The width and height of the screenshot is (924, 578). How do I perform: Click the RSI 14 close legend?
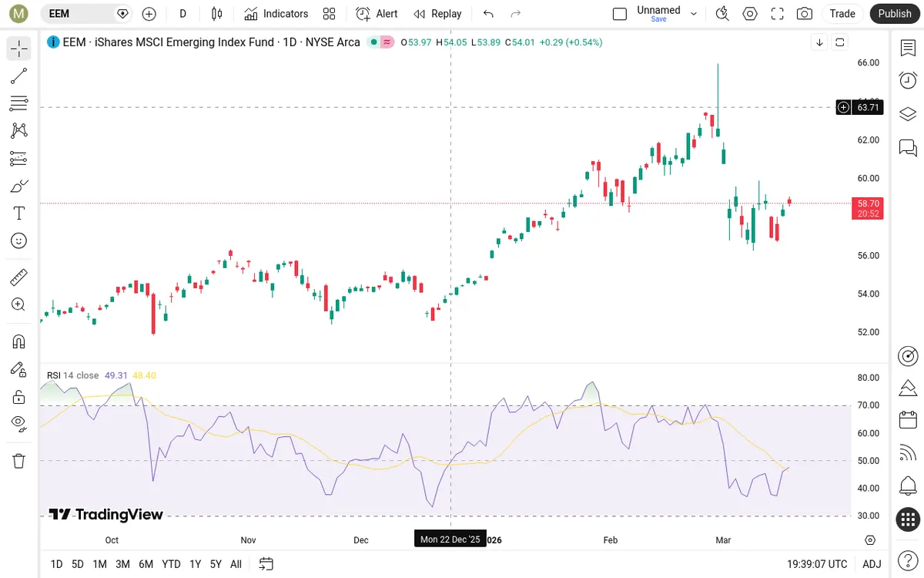tap(73, 375)
